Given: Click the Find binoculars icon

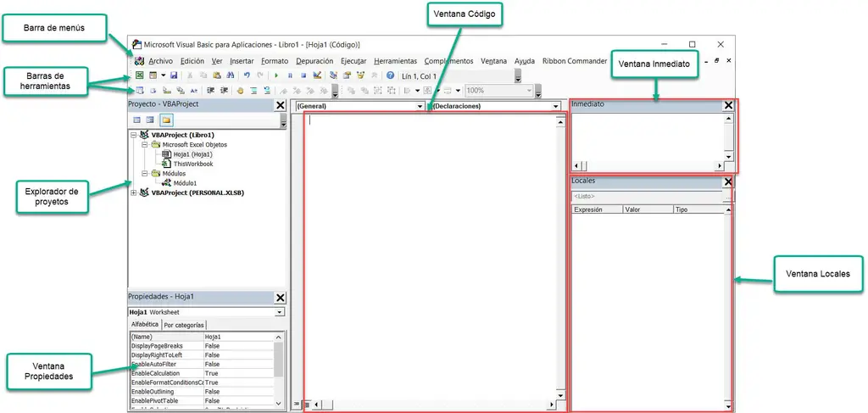Looking at the screenshot, I should 230,75.
